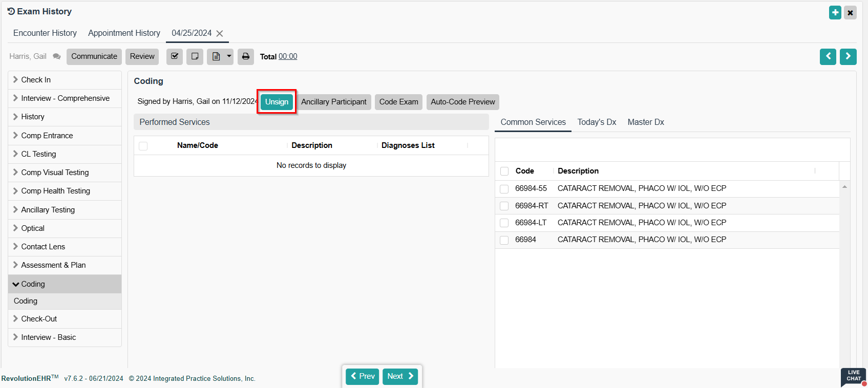Click the document icon in toolbar
The image size is (868, 388).
pyautogui.click(x=216, y=56)
